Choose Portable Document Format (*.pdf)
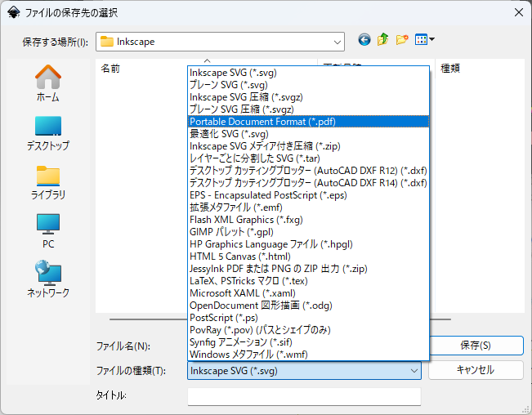Image resolution: width=532 pixels, height=415 pixels. coord(308,122)
